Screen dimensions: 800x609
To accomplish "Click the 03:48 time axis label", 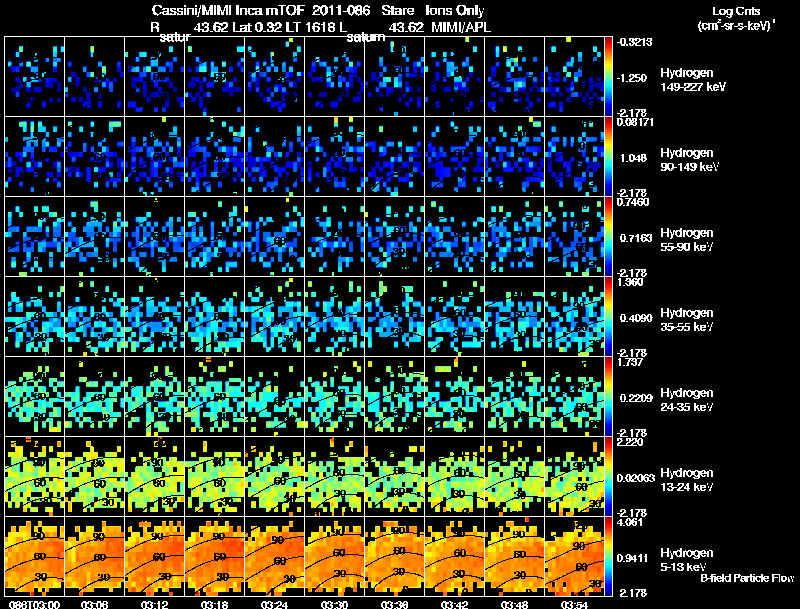I will 514,605.
